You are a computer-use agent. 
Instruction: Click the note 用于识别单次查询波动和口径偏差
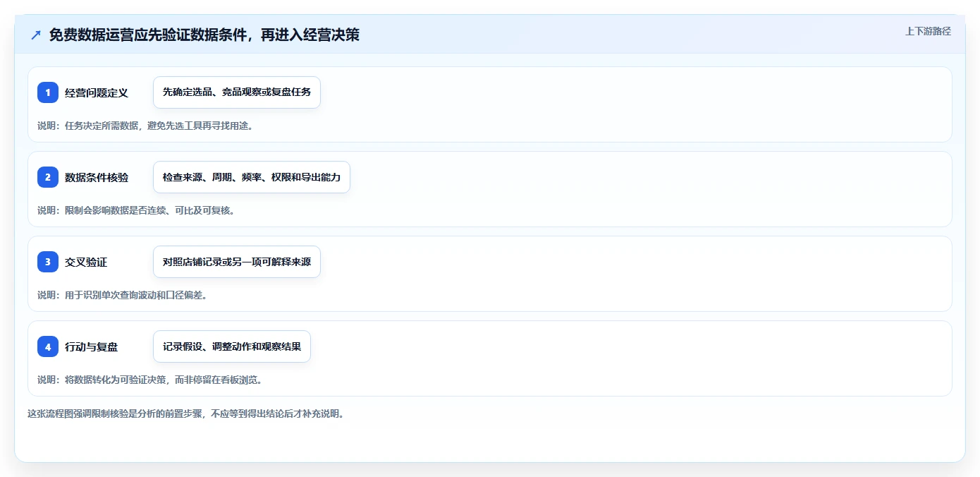pos(123,295)
